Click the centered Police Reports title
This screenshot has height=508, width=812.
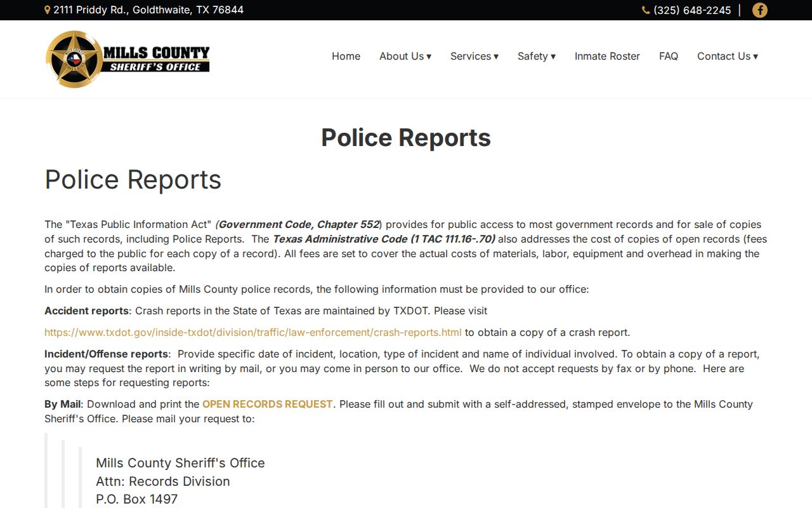click(406, 138)
